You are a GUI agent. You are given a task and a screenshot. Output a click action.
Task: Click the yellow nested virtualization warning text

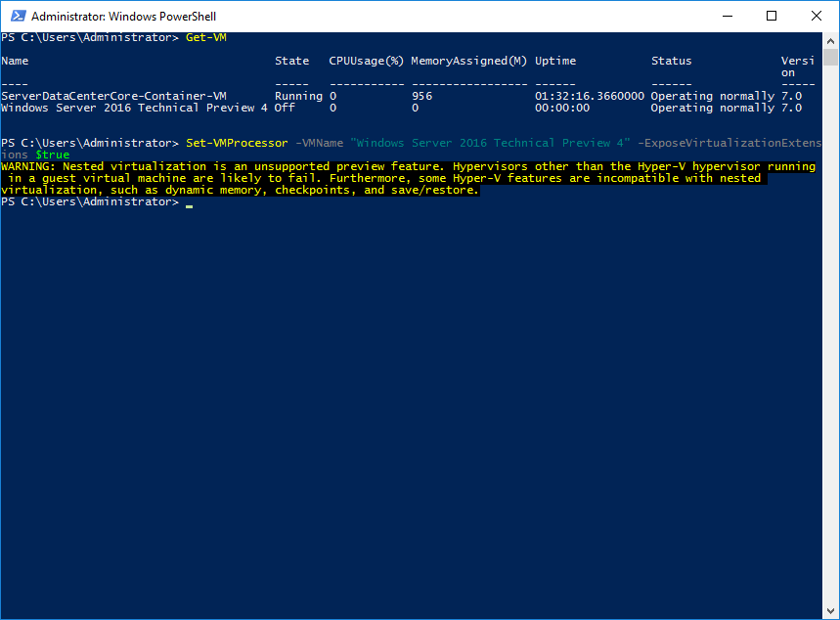click(x=391, y=177)
